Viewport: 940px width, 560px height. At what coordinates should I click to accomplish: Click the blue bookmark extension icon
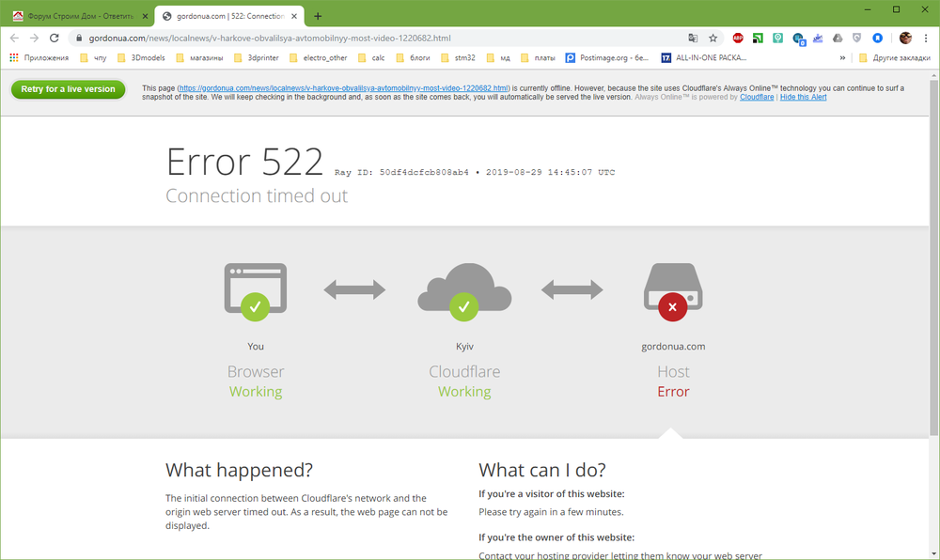(x=877, y=38)
